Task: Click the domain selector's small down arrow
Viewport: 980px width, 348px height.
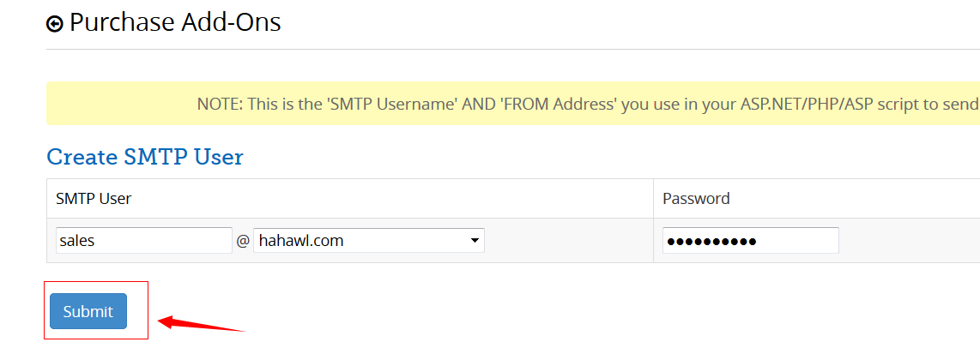Action: [475, 241]
